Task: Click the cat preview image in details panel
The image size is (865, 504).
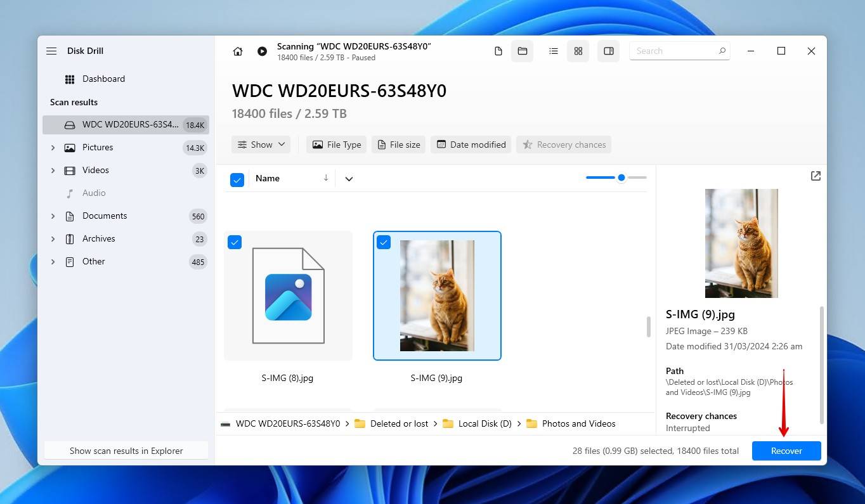Action: tap(741, 243)
